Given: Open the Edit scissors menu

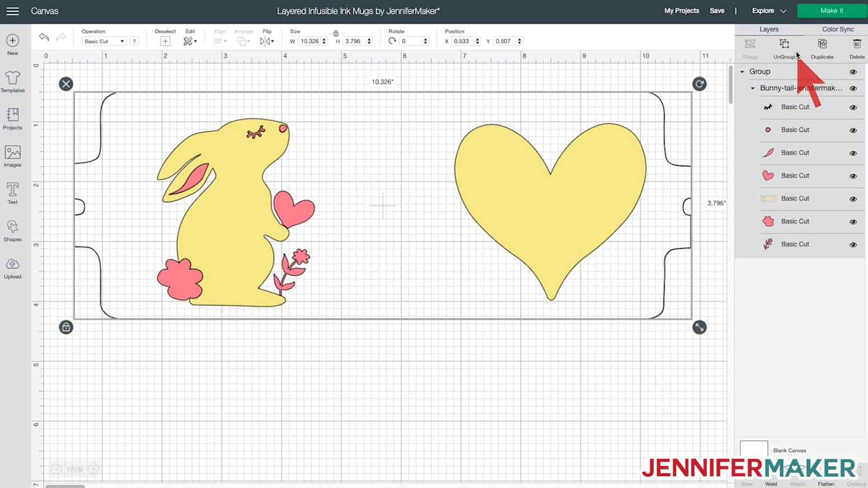Looking at the screenshot, I should (190, 41).
